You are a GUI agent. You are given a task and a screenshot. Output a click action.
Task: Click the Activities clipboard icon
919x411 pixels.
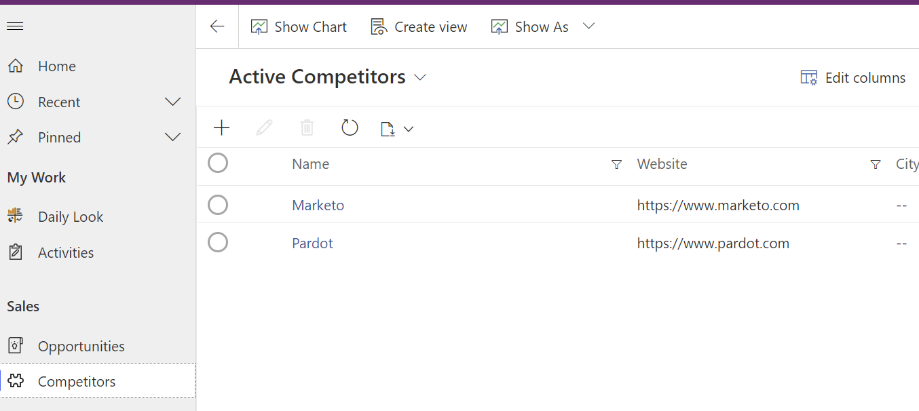15,252
